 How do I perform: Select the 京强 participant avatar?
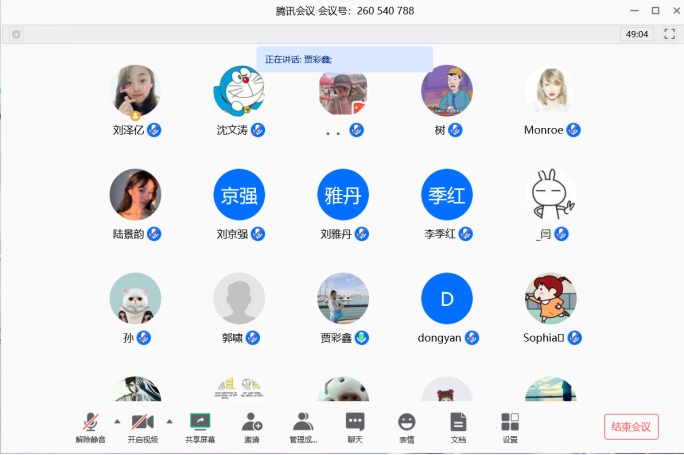[239, 195]
